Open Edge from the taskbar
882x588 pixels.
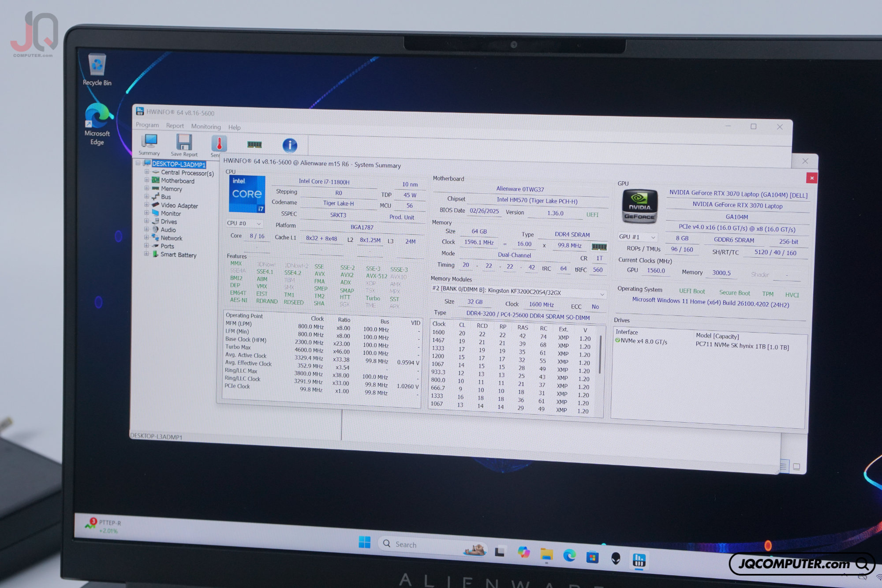click(x=569, y=556)
